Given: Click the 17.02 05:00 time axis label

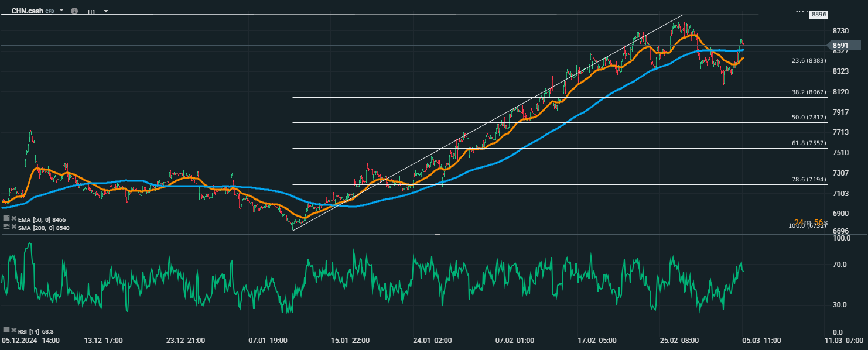Looking at the screenshot, I should (x=596, y=340).
